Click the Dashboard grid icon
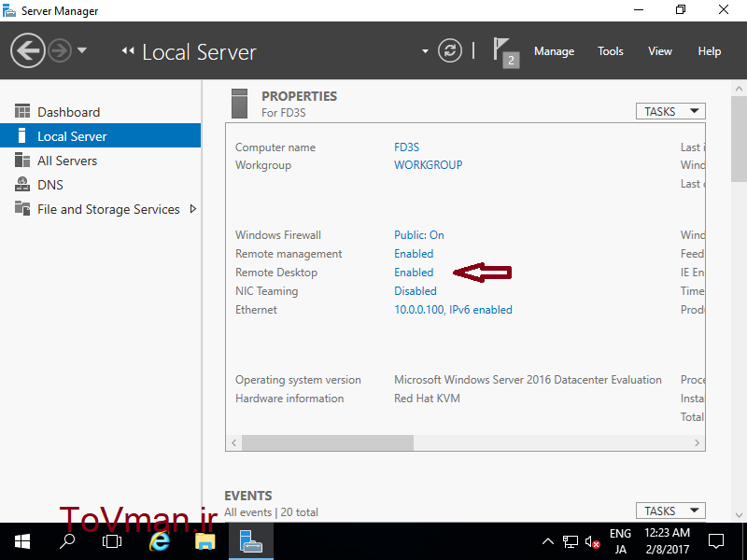This screenshot has width=747, height=560. (21, 111)
